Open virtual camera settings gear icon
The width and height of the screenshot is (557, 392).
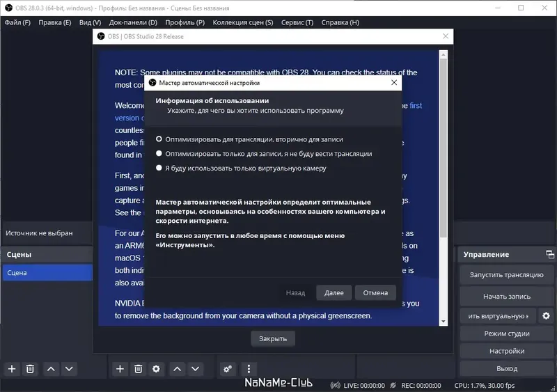tap(546, 315)
